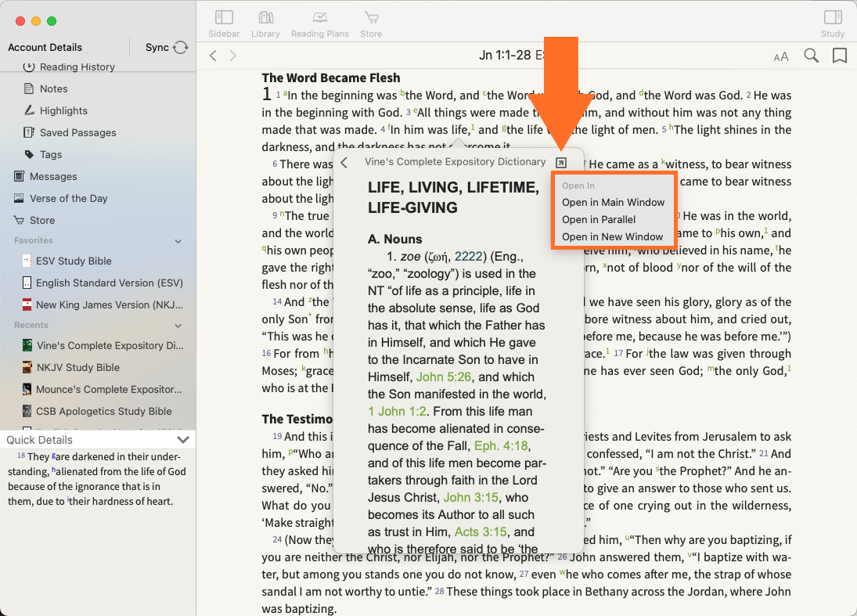This screenshot has width=857, height=616.
Task: Click Account Details in the sidebar header
Action: [x=45, y=47]
